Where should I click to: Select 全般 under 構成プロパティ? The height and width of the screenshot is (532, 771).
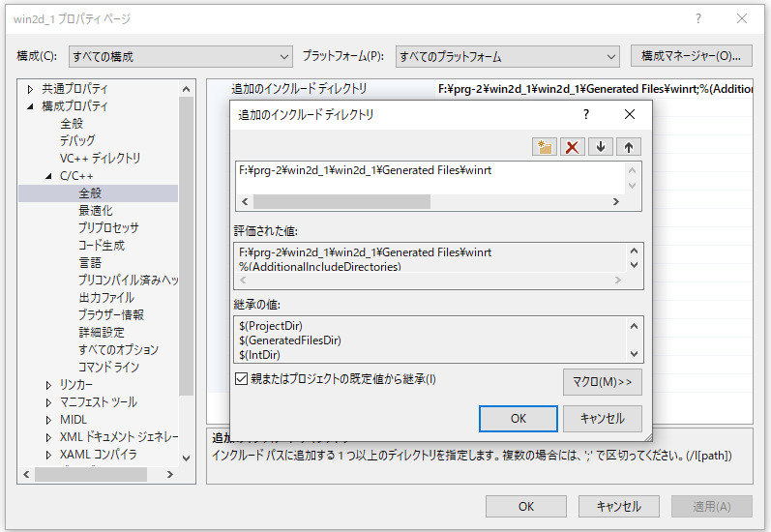pyautogui.click(x=72, y=124)
